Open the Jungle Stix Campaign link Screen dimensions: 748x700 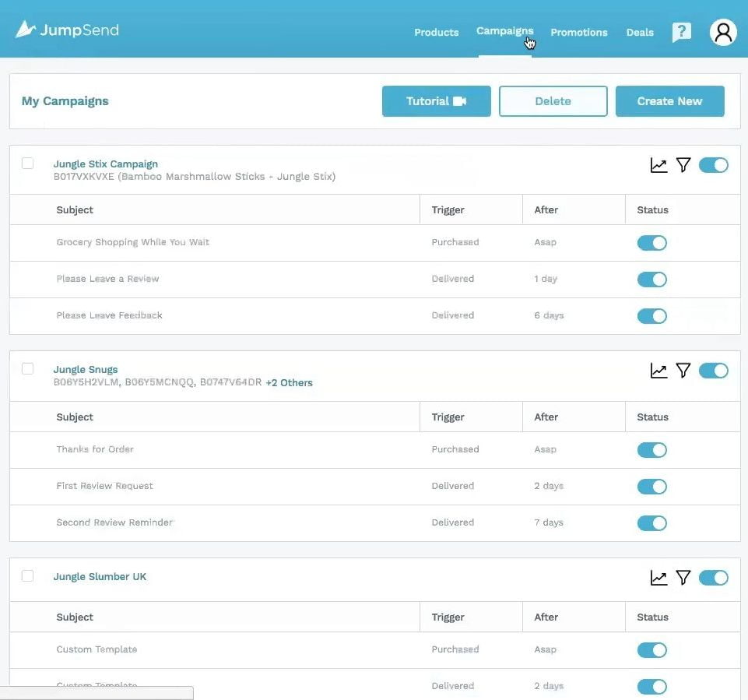(x=105, y=164)
